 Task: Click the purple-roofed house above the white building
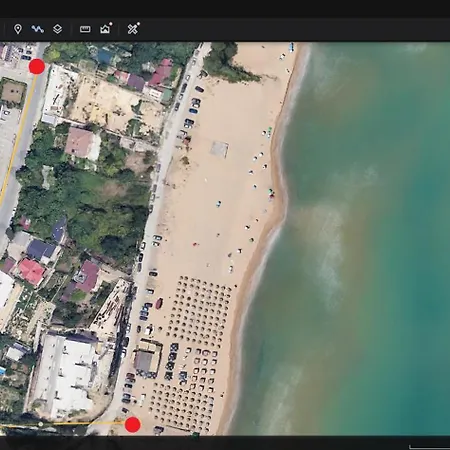(87, 276)
